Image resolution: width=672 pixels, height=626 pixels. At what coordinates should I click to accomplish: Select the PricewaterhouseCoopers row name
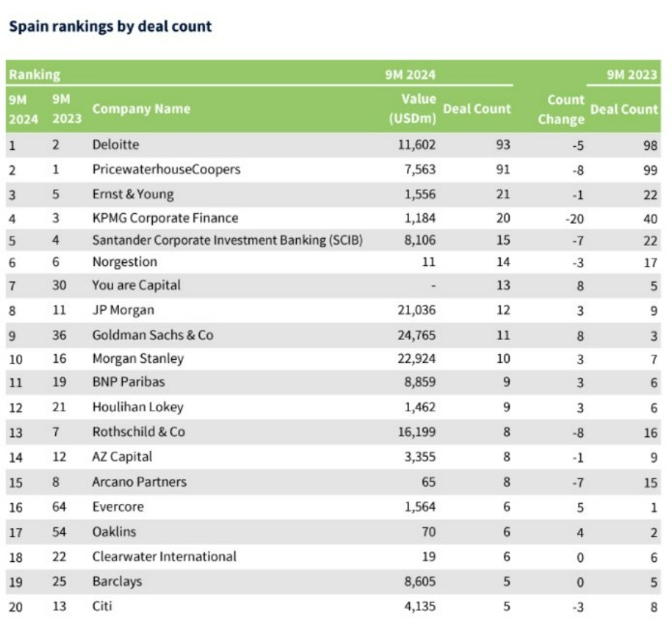[166, 169]
